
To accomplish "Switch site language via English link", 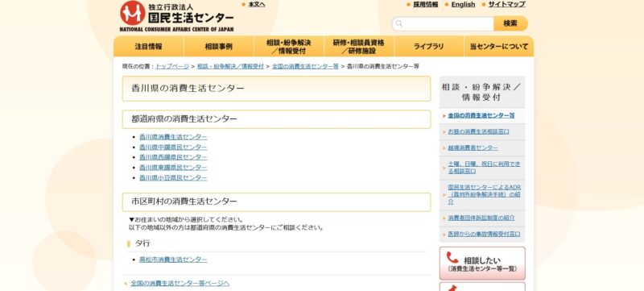I will pos(464,5).
